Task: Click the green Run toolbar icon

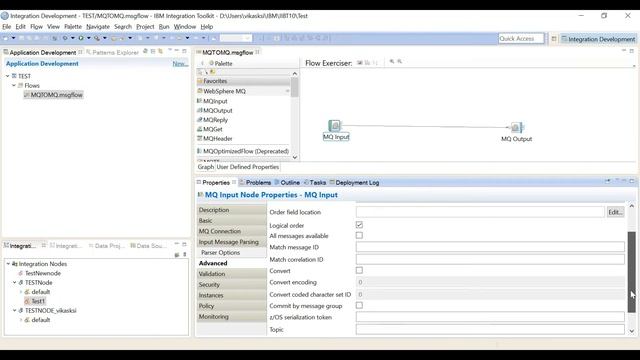Action: 81,38
